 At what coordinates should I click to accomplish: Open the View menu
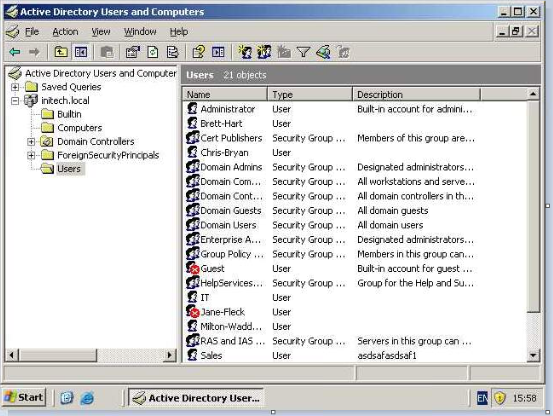click(101, 32)
